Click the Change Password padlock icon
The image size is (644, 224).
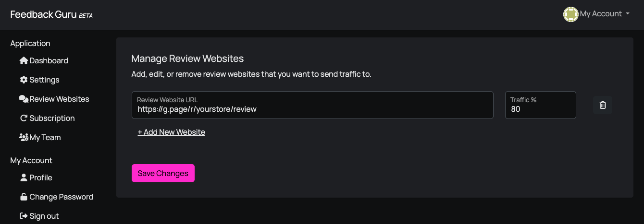click(x=24, y=197)
